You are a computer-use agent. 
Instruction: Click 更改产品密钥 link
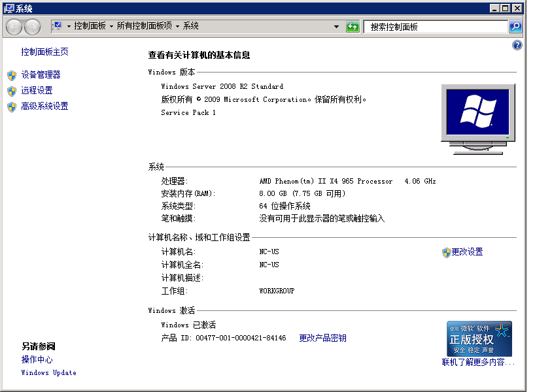[x=323, y=338]
